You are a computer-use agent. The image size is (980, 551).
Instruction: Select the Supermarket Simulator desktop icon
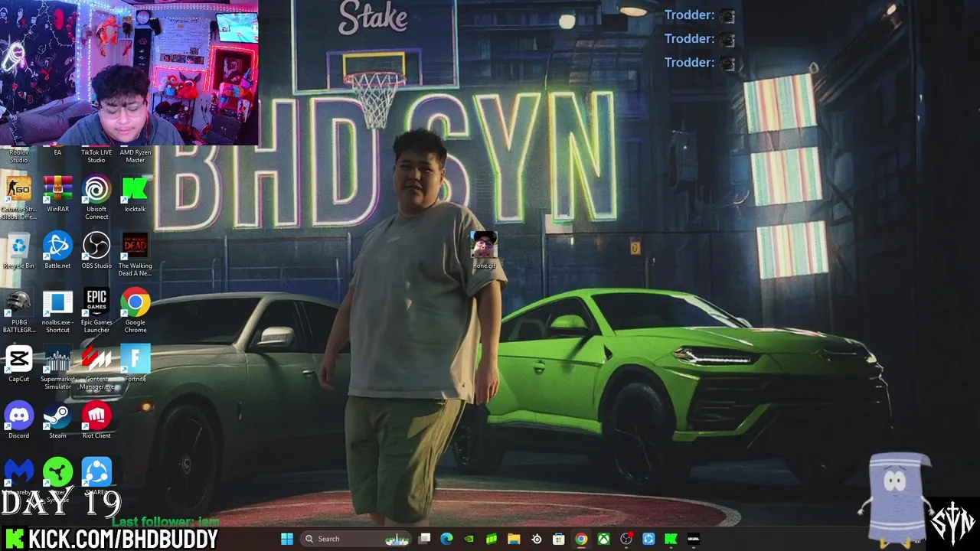point(57,367)
